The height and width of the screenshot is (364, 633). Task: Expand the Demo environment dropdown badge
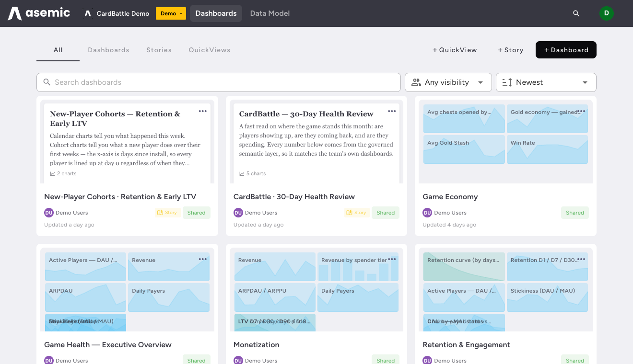[x=171, y=13]
